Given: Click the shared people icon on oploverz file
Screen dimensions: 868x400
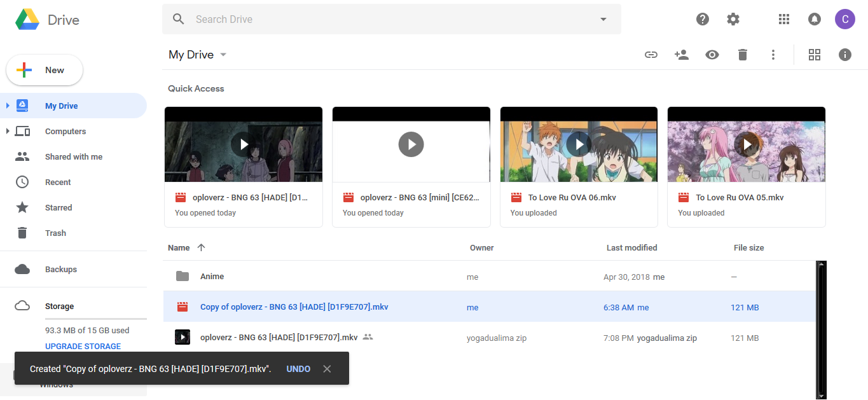Looking at the screenshot, I should click(x=368, y=337).
